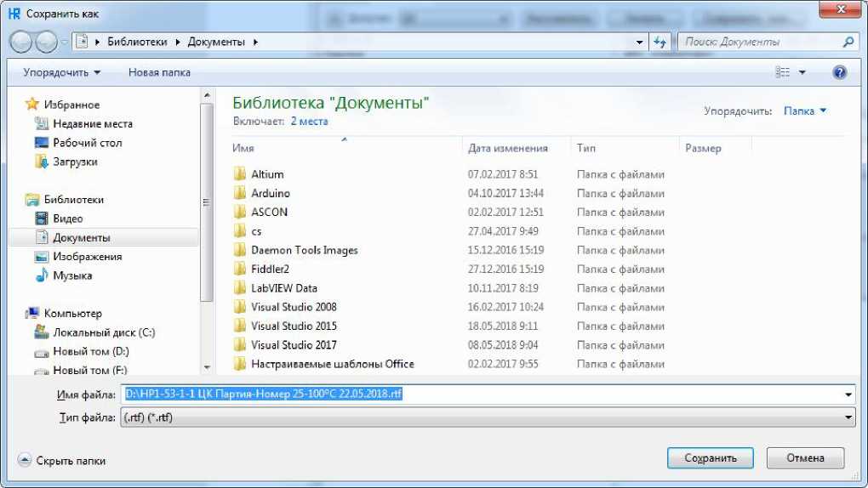Select Рабочий стол in sidebar
Image resolution: width=868 pixels, height=488 pixels.
tap(87, 143)
